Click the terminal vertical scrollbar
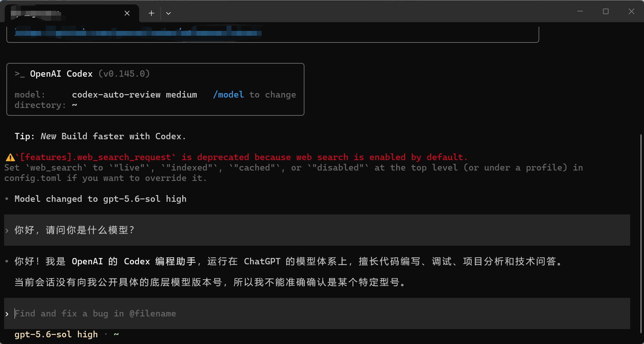The image size is (644, 344). click(x=641, y=234)
